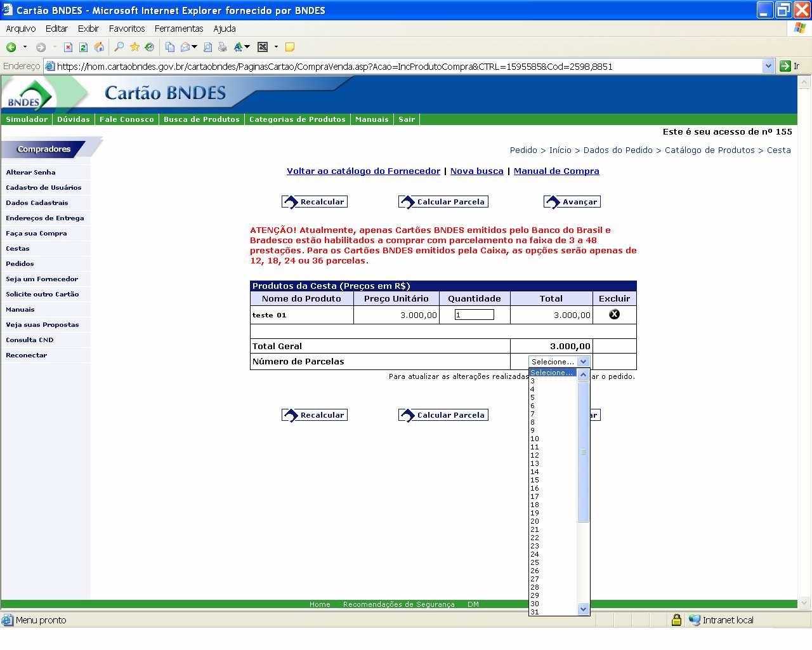812x650 pixels.
Task: Open the Back button history dropdown arrow
Action: (25, 47)
